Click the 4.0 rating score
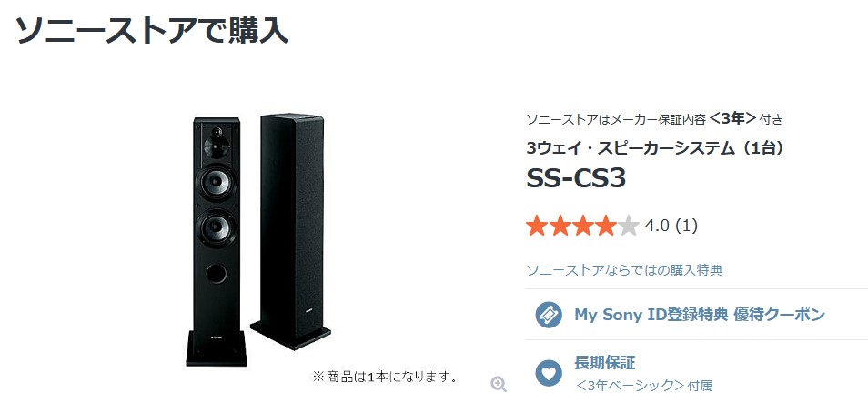The width and height of the screenshot is (868, 403). tap(658, 226)
